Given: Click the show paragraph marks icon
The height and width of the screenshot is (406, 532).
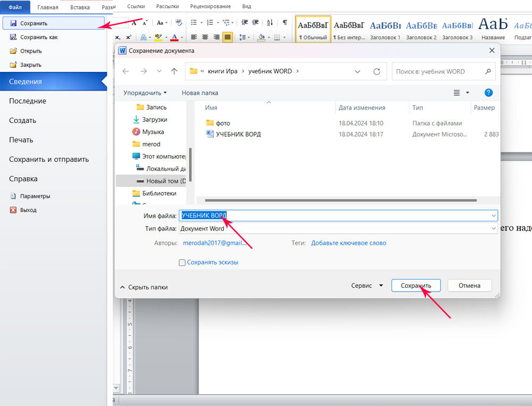Looking at the screenshot, I should click(x=285, y=22).
